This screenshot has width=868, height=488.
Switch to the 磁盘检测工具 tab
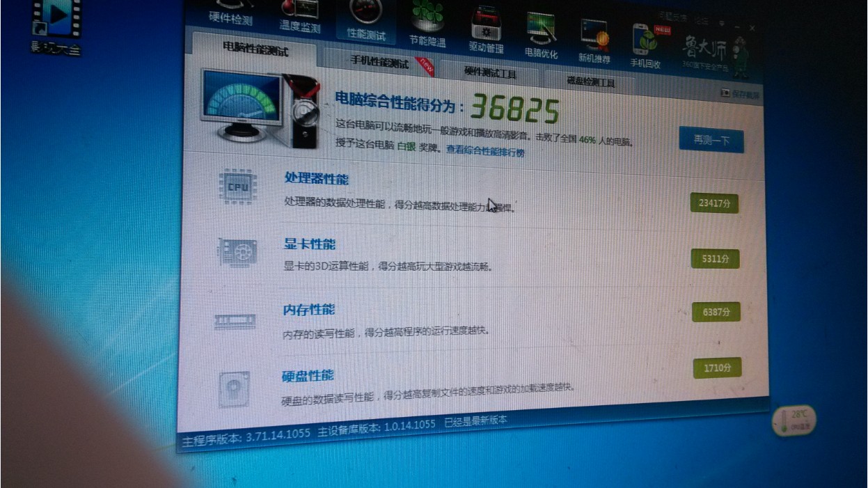tap(591, 81)
